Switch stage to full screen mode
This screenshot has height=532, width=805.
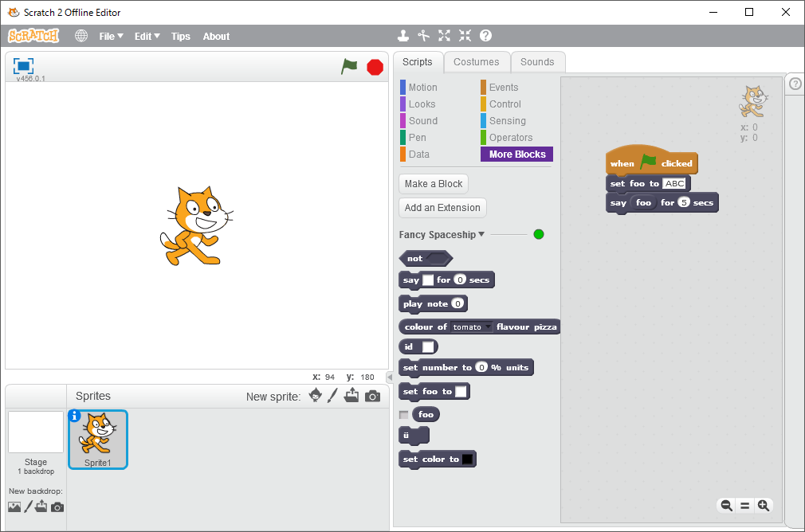[23, 66]
